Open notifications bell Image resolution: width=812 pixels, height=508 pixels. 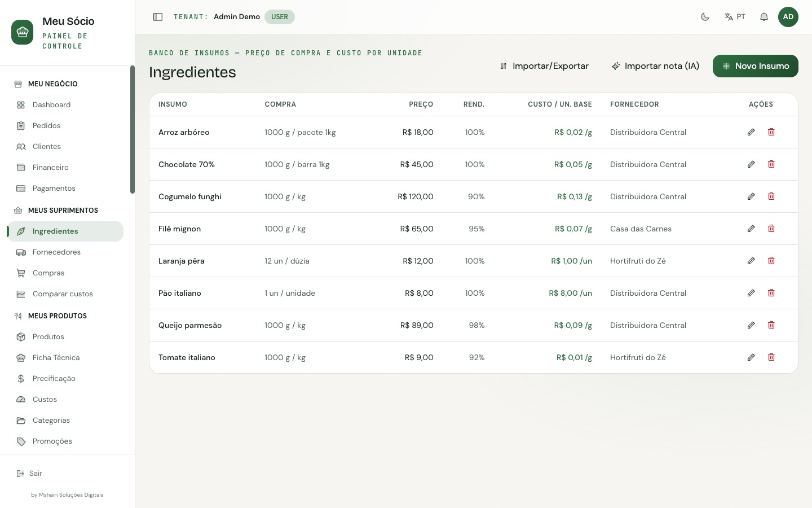tap(764, 17)
